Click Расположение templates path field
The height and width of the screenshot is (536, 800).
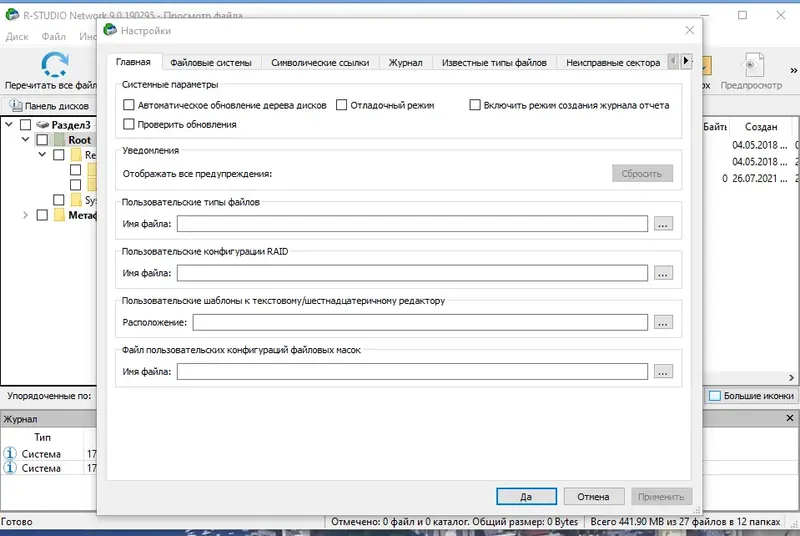tap(420, 322)
